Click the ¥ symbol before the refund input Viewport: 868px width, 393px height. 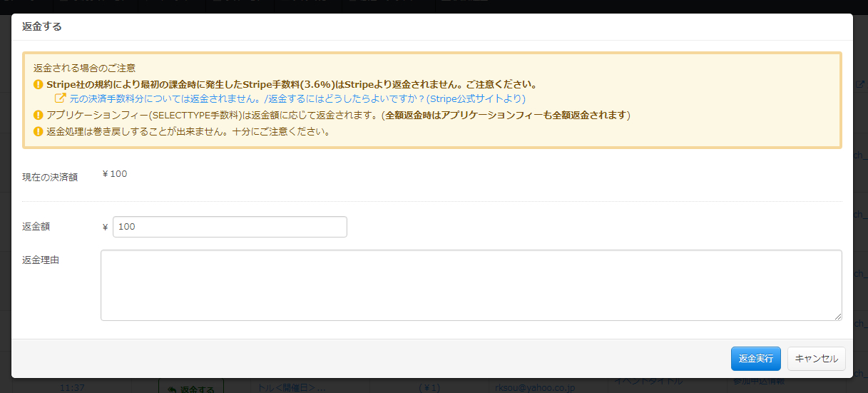click(106, 228)
